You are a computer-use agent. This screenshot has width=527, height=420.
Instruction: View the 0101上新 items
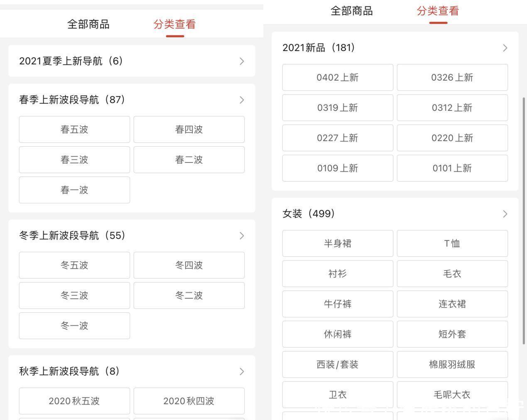[452, 168]
